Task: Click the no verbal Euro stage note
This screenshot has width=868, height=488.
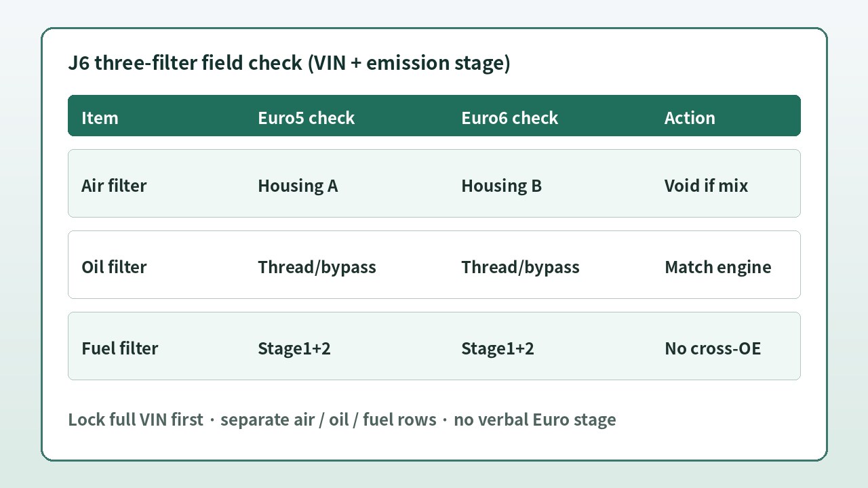Action: tap(534, 420)
